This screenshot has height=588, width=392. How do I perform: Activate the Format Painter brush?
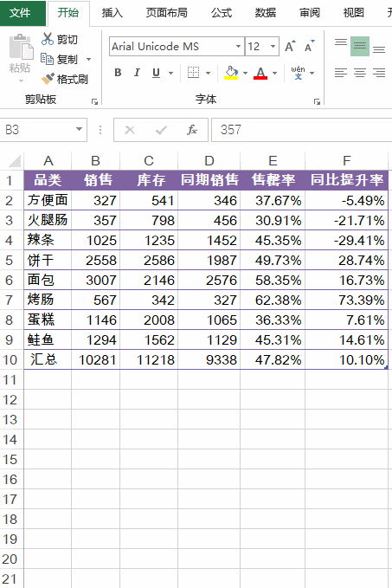(x=48, y=79)
